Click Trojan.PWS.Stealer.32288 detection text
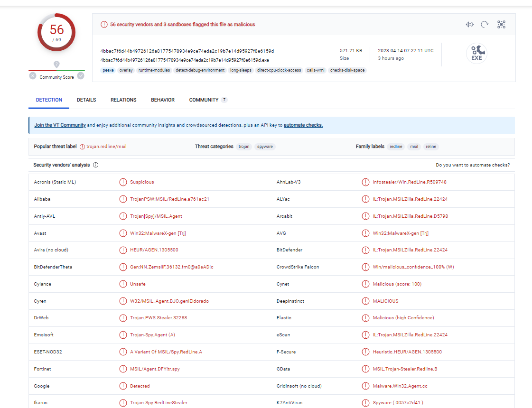The image size is (532, 408). (x=159, y=318)
